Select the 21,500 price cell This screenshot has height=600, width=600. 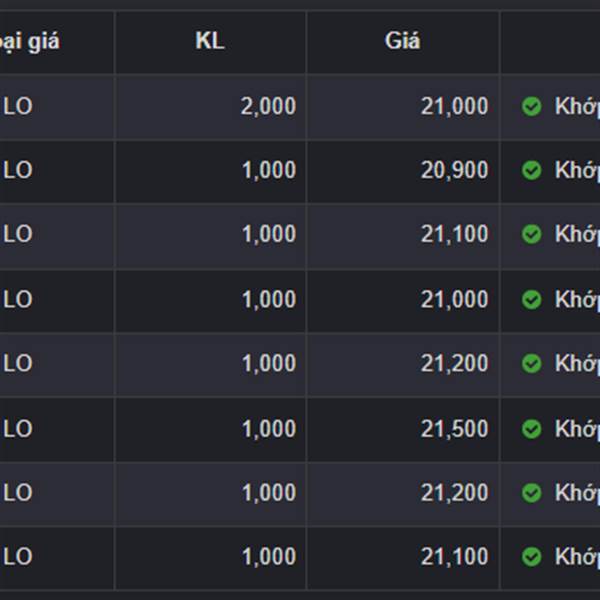pos(454,429)
